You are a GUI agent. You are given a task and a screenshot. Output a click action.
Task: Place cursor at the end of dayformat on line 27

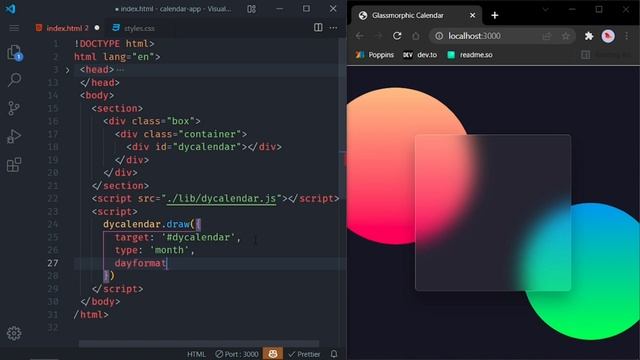[167, 263]
